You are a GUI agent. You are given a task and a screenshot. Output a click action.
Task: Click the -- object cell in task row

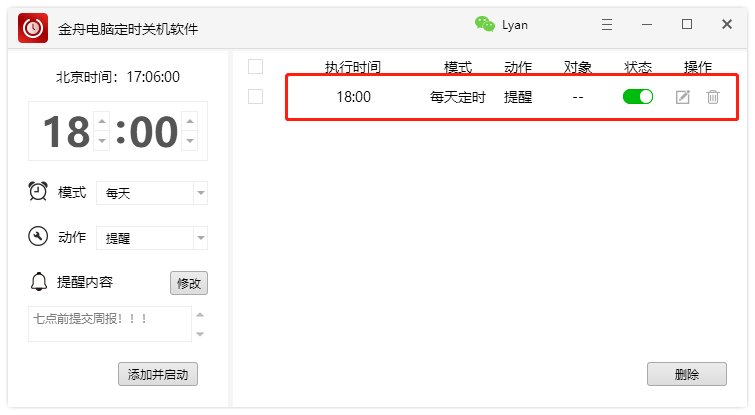(578, 97)
